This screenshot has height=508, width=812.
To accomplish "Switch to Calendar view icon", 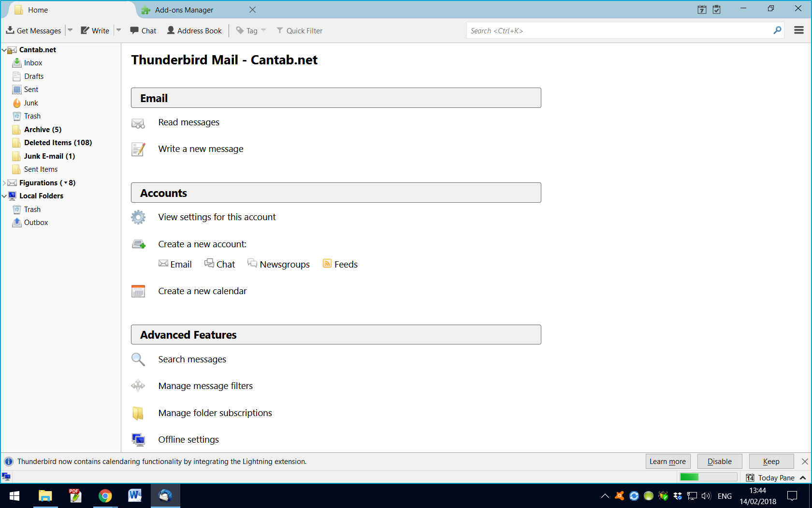I will click(x=701, y=9).
